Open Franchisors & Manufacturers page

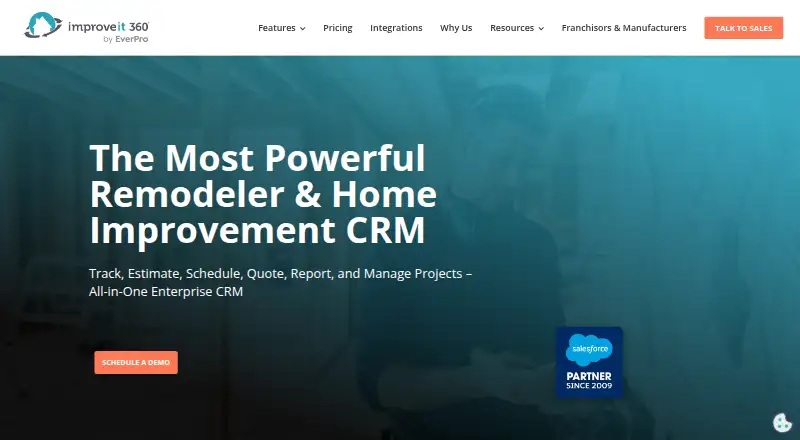pyautogui.click(x=624, y=28)
